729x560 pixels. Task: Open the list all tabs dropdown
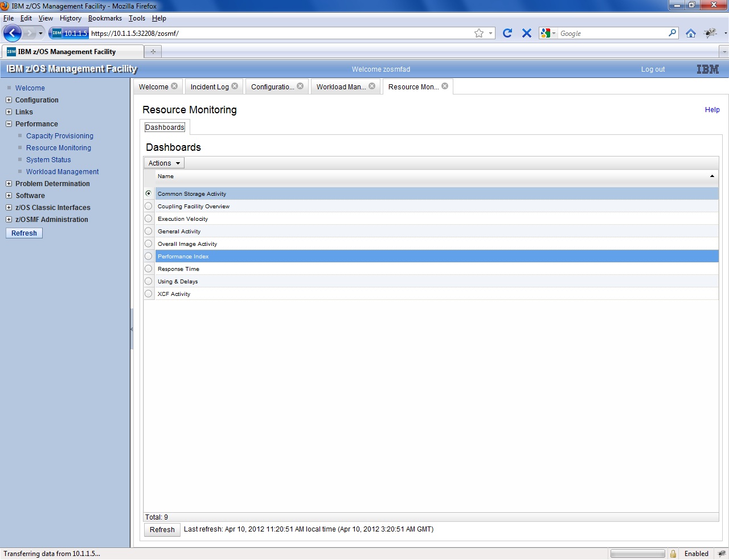[x=724, y=51]
